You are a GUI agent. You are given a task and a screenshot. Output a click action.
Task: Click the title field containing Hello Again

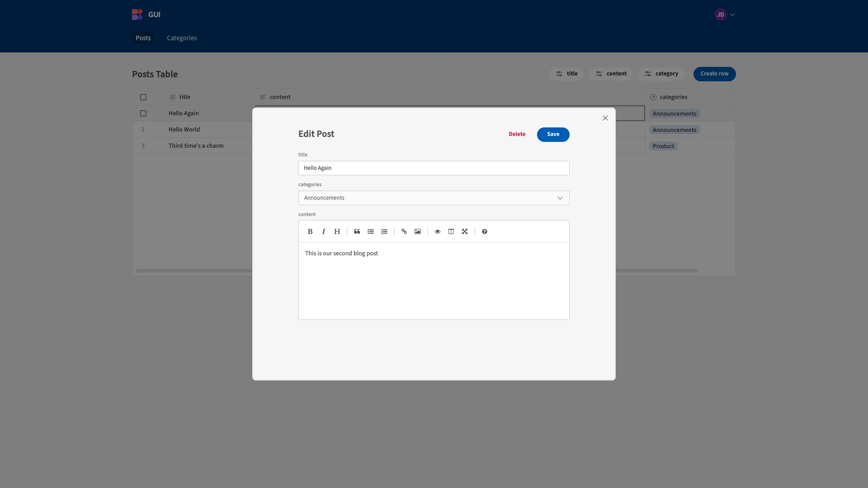[x=434, y=168]
